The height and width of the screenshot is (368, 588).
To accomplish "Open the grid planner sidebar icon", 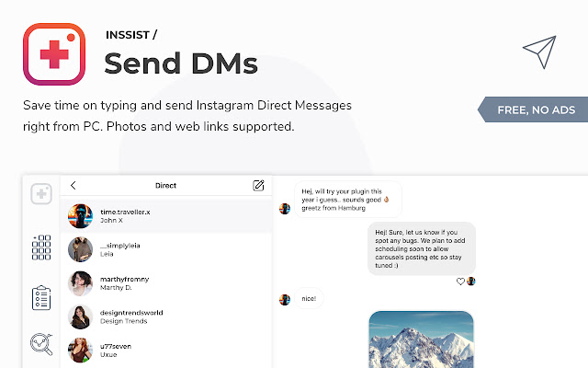I will pyautogui.click(x=41, y=247).
